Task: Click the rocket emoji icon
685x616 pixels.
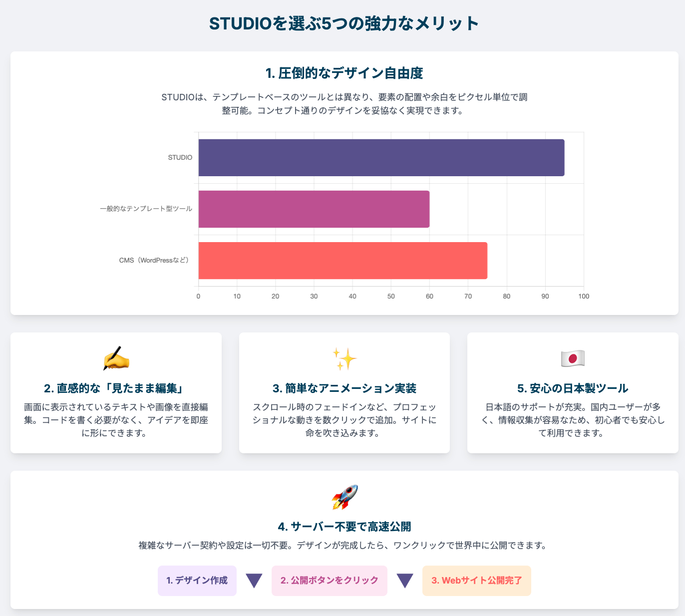Action: [344, 497]
